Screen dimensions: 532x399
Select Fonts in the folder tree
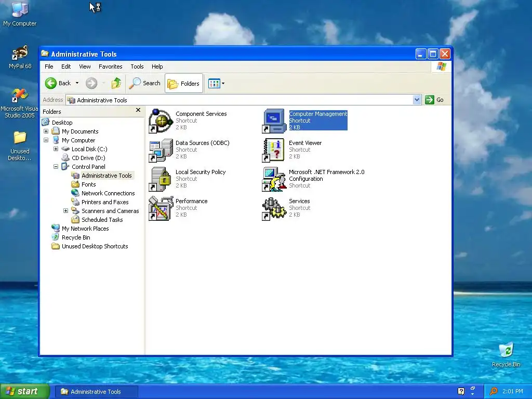88,184
